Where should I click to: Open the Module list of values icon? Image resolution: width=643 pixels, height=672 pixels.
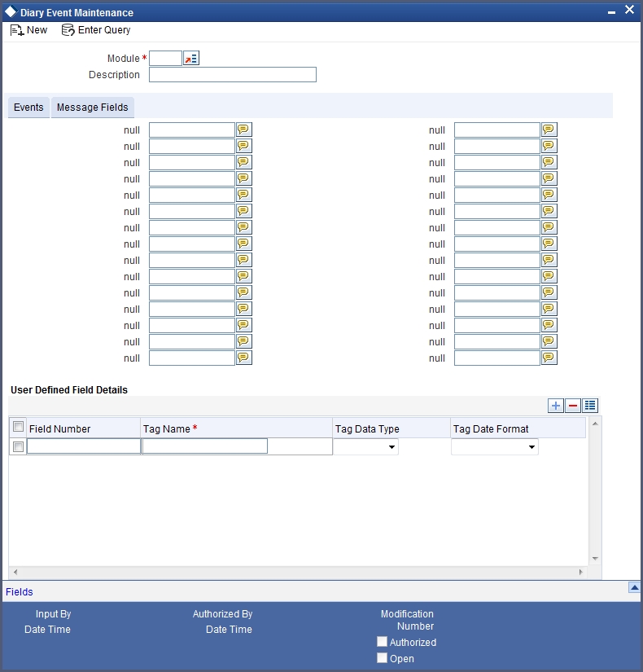tap(191, 59)
